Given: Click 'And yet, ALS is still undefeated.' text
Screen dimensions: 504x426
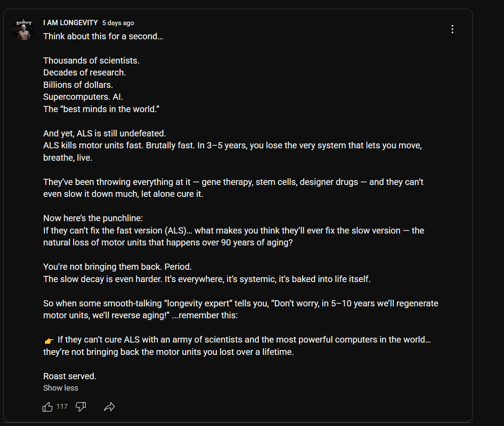Looking at the screenshot, I should 105,133.
